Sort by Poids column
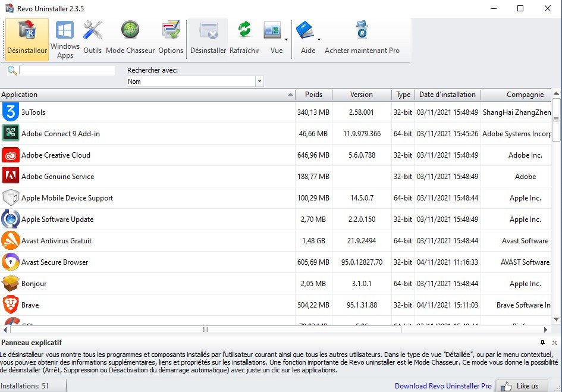562x392 pixels. pos(313,95)
